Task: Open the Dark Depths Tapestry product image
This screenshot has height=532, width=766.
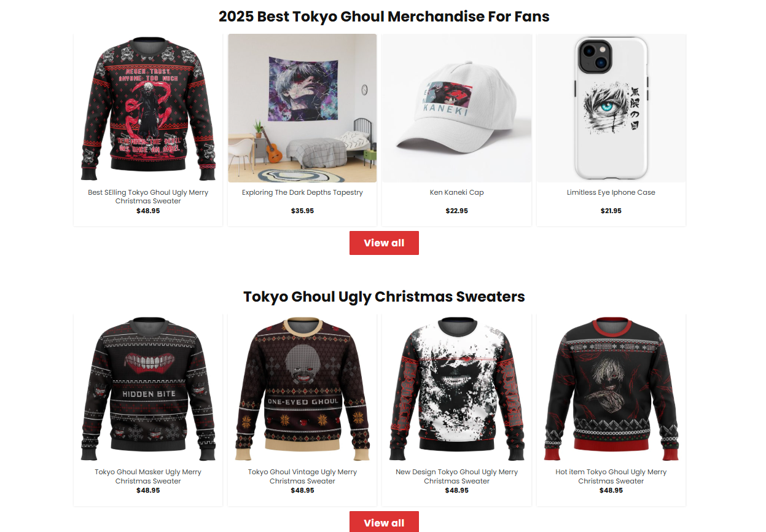Action: coord(302,108)
